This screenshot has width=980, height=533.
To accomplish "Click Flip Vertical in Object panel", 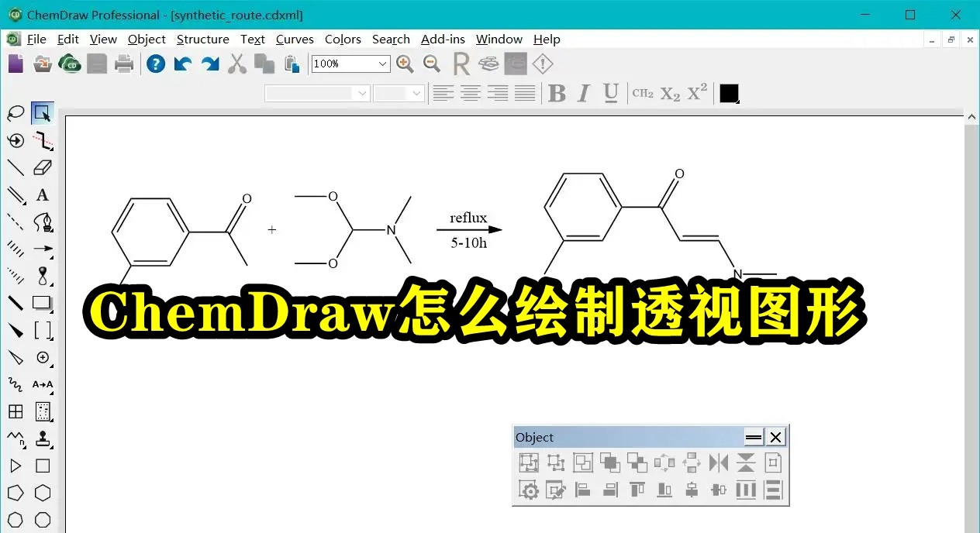I will [x=746, y=463].
